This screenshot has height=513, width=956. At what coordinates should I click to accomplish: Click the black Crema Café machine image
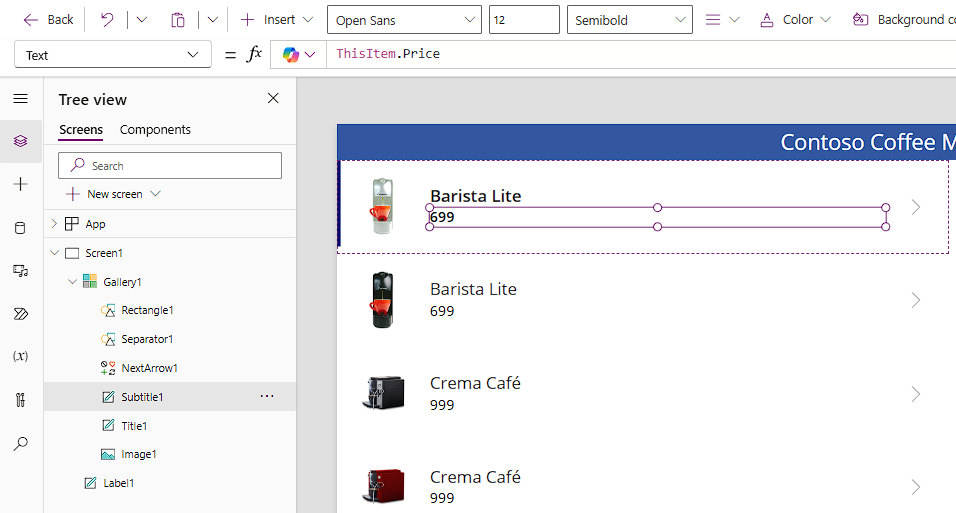coord(383,392)
